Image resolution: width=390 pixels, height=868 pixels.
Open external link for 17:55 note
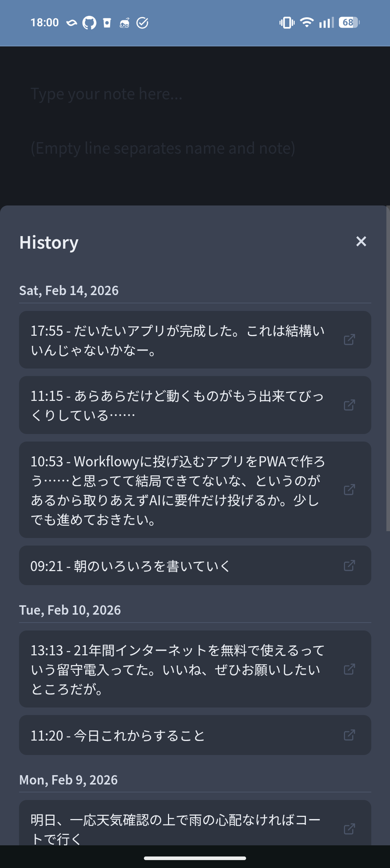coord(349,339)
